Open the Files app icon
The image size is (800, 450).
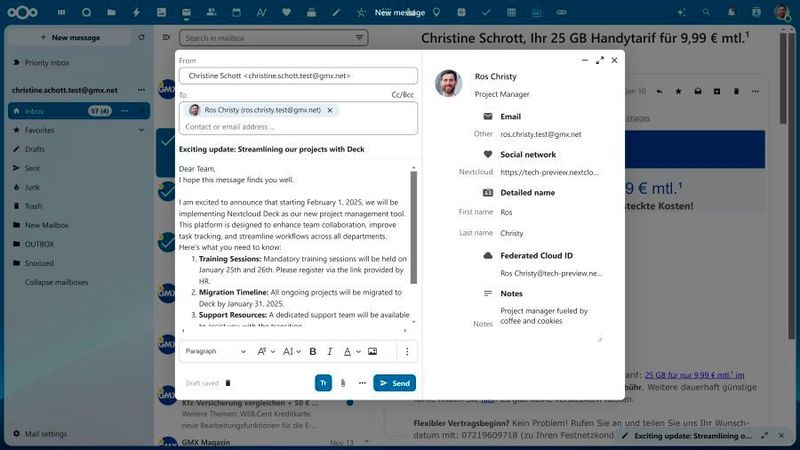pyautogui.click(x=111, y=12)
